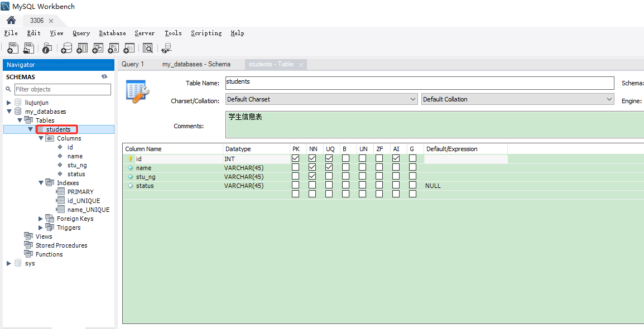Select Functions in the navigator tree

pyautogui.click(x=49, y=254)
